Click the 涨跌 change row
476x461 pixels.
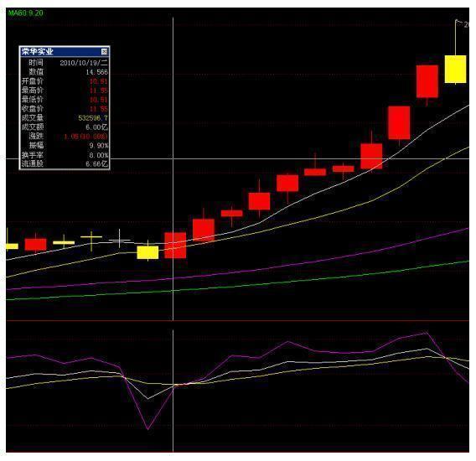65,137
